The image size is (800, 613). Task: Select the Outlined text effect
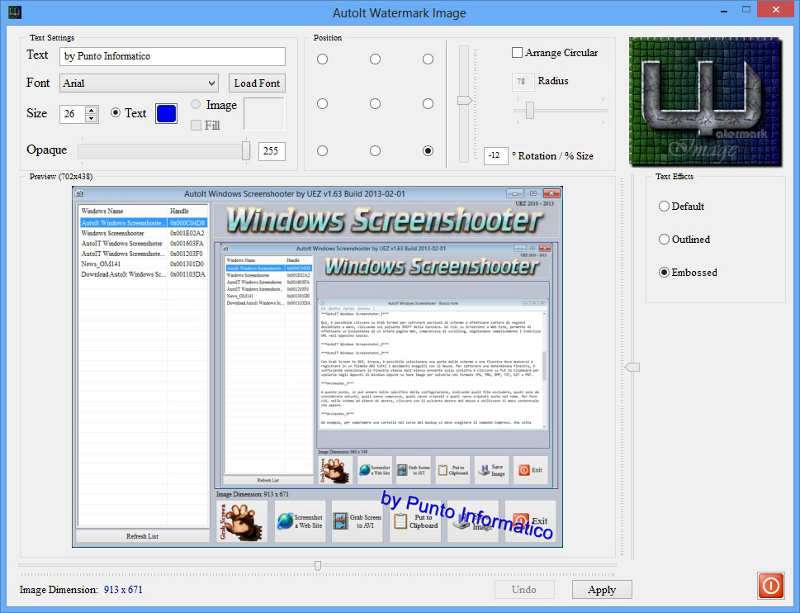point(664,239)
